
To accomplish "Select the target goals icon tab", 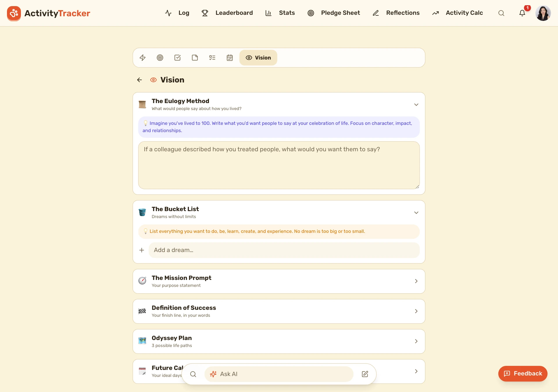I will click(x=160, y=57).
